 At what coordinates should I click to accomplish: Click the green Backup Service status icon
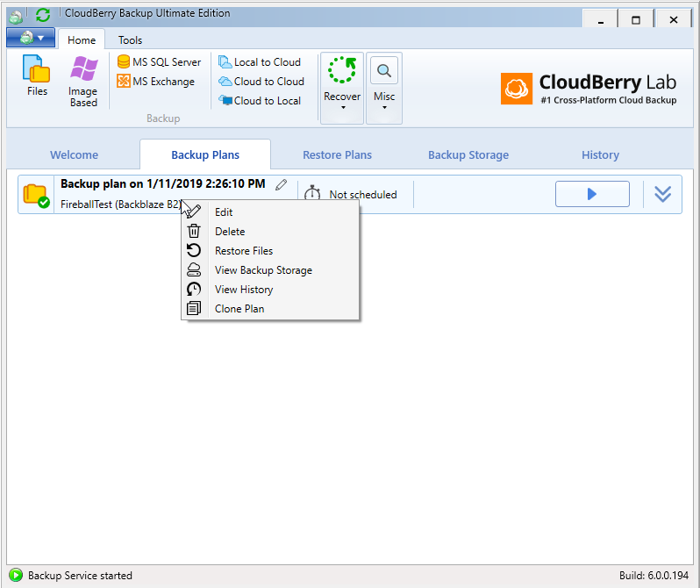(16, 575)
